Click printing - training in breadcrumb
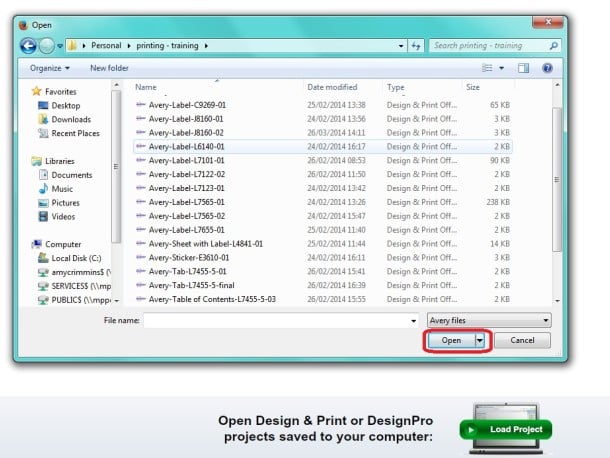This screenshot has height=458, width=610. (x=167, y=46)
